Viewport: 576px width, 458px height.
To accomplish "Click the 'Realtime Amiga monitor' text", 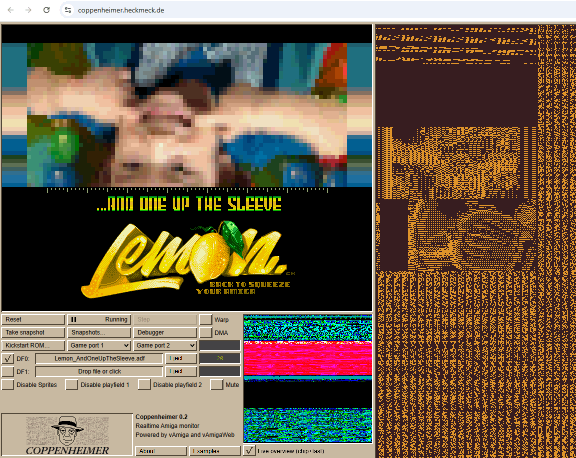I will [167, 426].
